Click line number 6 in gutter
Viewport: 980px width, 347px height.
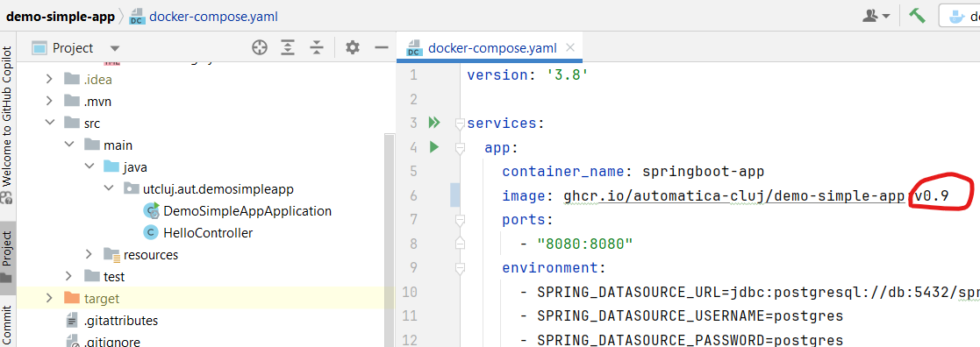412,196
